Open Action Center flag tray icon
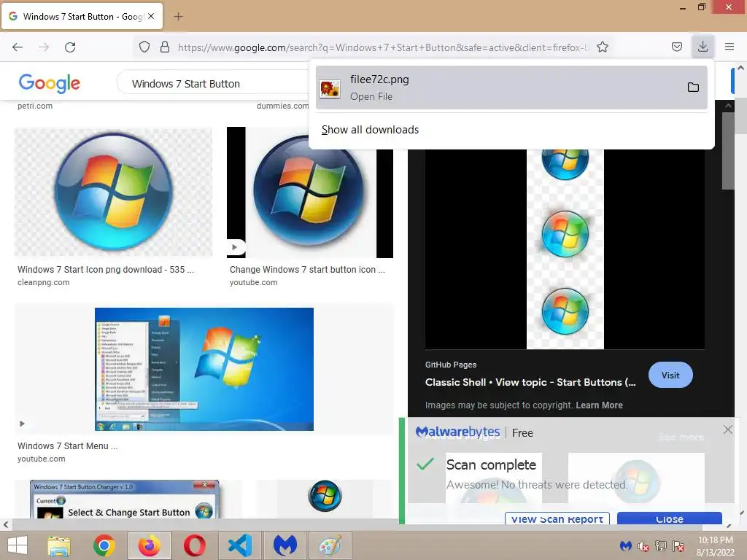The height and width of the screenshot is (560, 747). [678, 545]
